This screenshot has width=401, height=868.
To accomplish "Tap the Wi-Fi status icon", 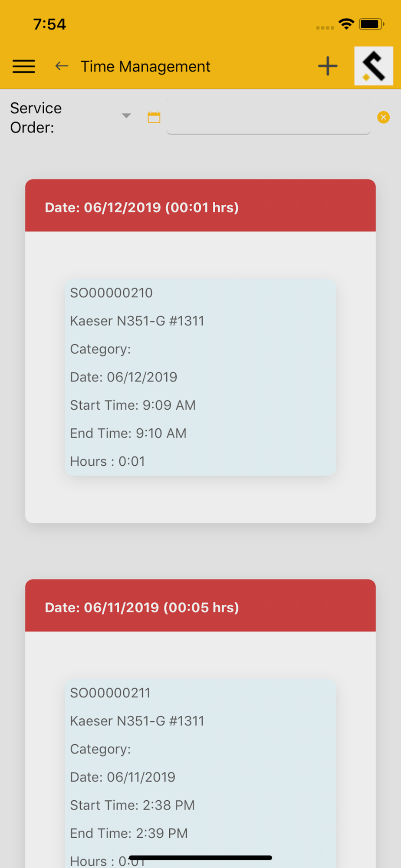I will pyautogui.click(x=346, y=24).
